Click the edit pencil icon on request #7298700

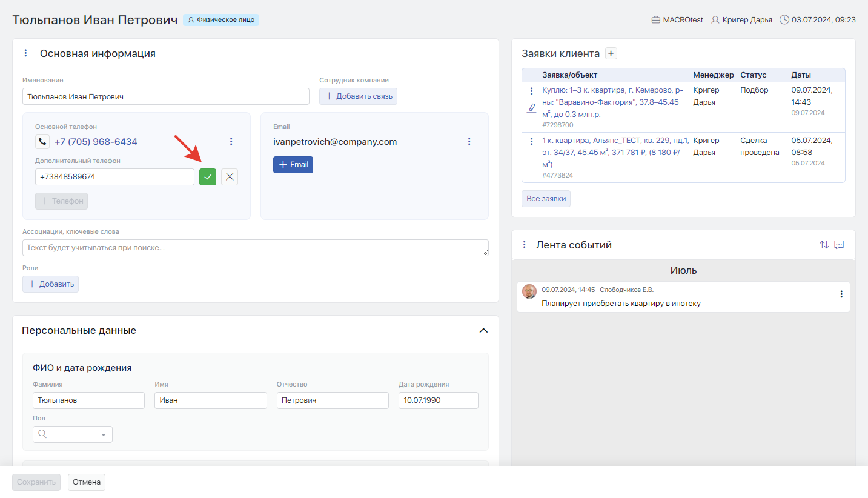(x=532, y=108)
